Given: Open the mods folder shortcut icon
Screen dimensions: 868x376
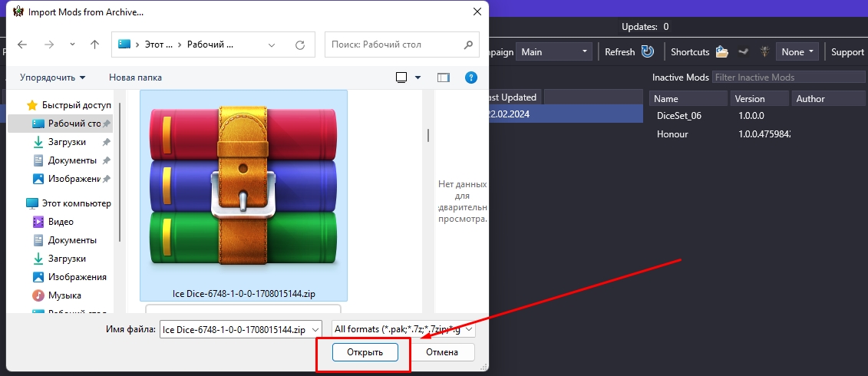Looking at the screenshot, I should tap(722, 51).
